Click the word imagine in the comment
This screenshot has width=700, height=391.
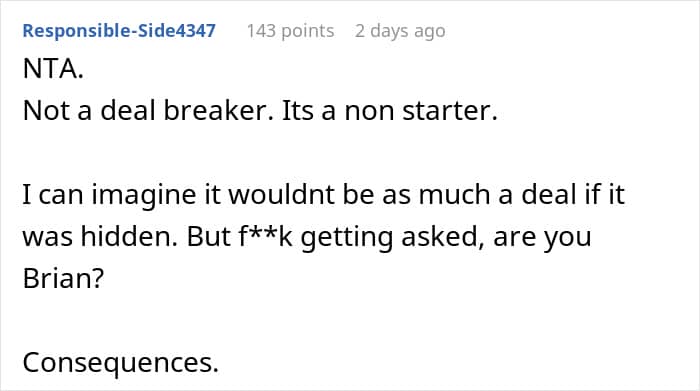[x=144, y=195]
